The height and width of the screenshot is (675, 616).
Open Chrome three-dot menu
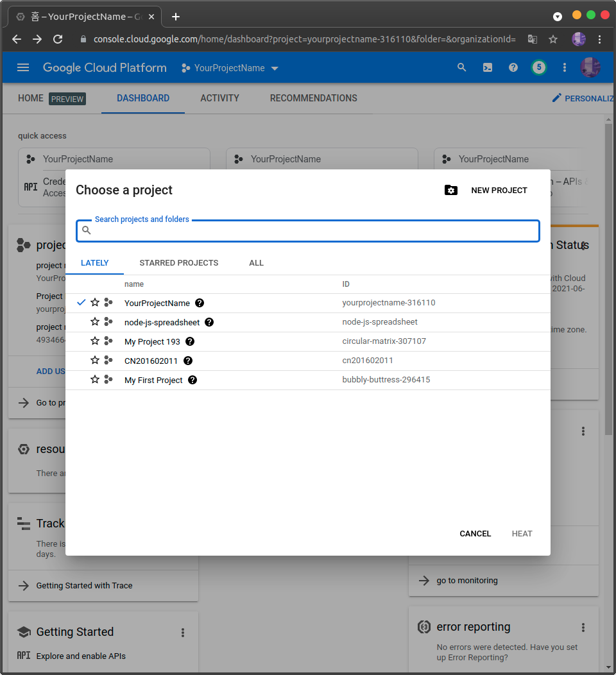tap(599, 39)
